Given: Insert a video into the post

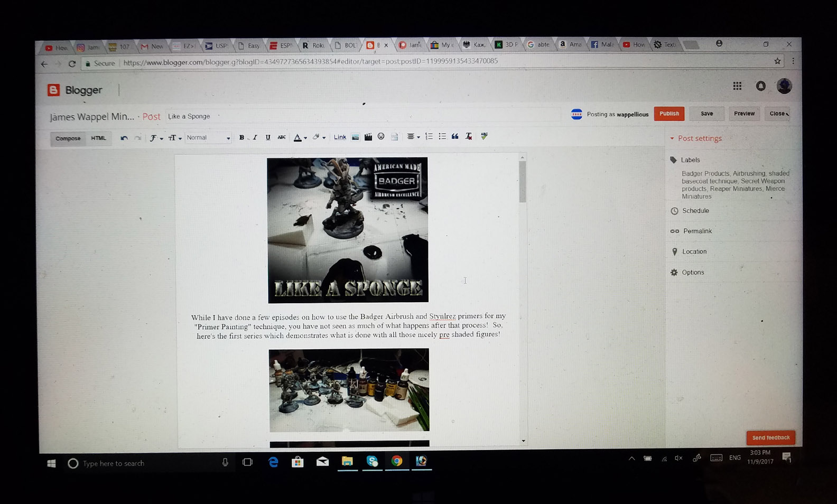Looking at the screenshot, I should pyautogui.click(x=368, y=137).
